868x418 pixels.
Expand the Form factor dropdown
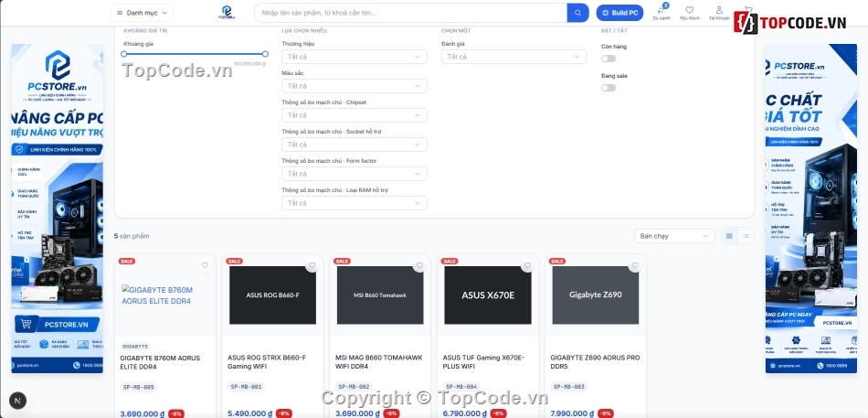355,174
